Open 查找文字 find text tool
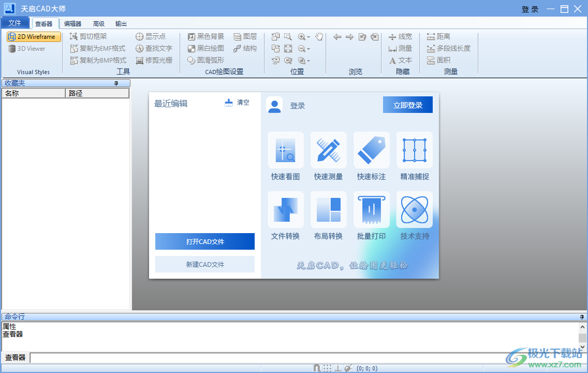Image resolution: width=588 pixels, height=373 pixels. tap(154, 48)
